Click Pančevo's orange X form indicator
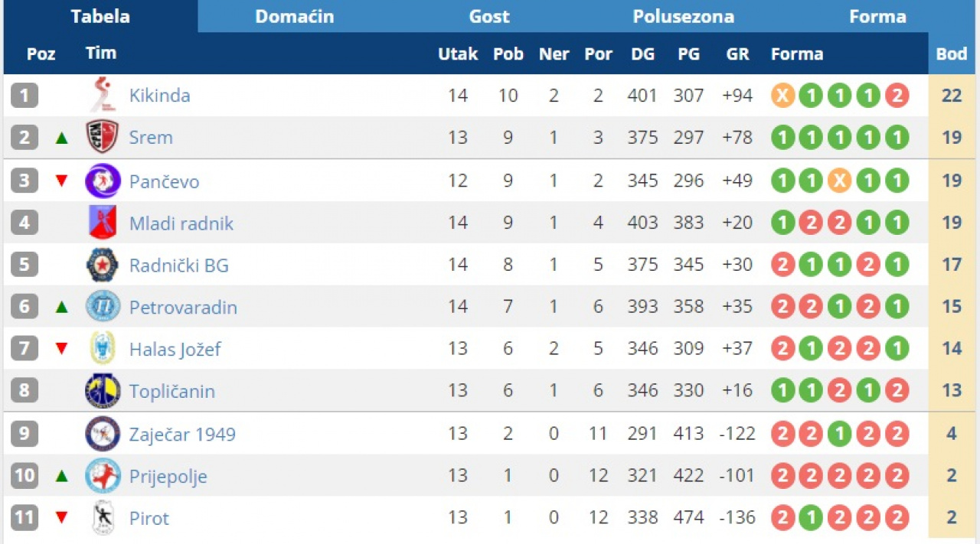Screen dimensions: 980x544 840,181
